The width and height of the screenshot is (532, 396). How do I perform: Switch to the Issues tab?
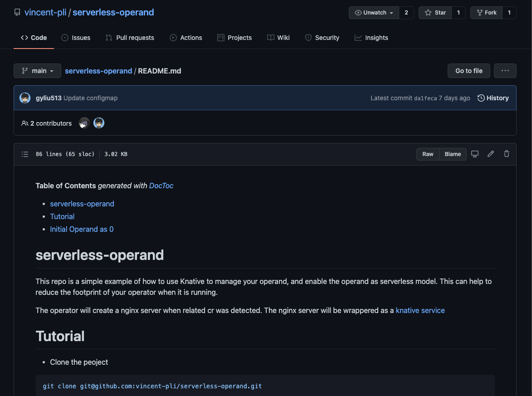(76, 38)
